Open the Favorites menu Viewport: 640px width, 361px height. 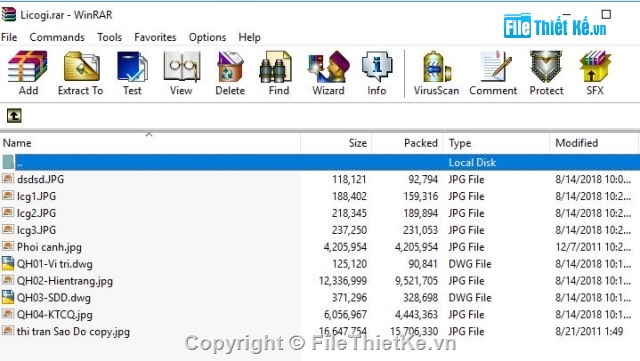tap(155, 37)
